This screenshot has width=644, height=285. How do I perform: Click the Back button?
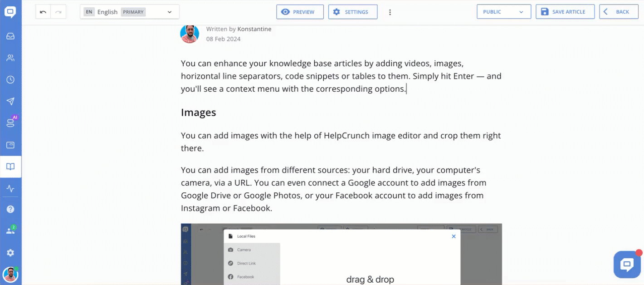tap(618, 12)
